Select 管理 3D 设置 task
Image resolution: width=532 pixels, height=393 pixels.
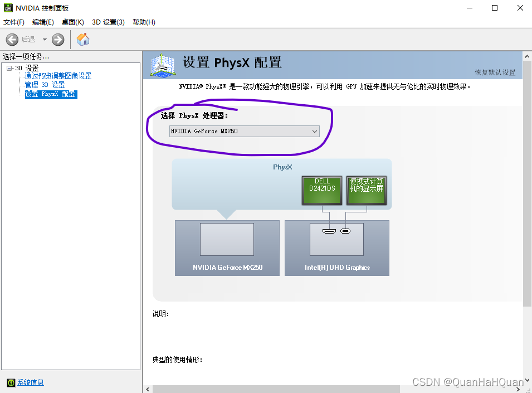coord(45,85)
